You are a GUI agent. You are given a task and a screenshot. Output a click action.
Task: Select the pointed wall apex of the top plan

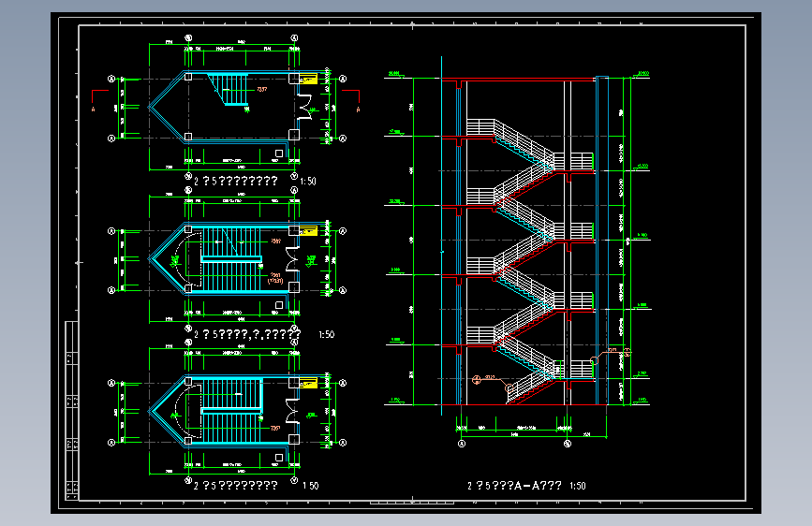tap(151, 108)
